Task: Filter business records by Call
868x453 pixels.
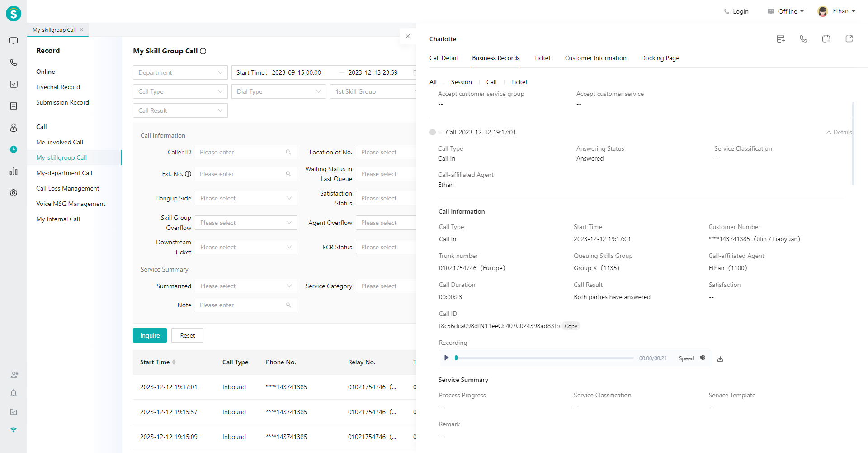Action: [x=491, y=82]
